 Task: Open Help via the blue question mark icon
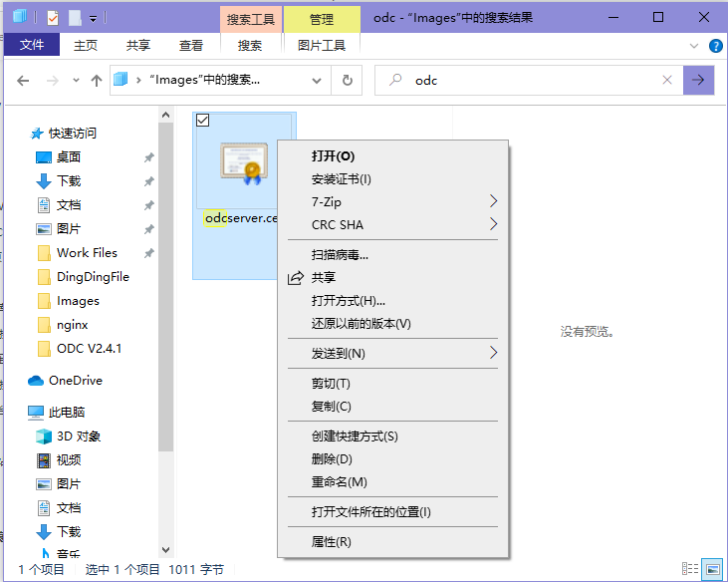pyautogui.click(x=715, y=46)
